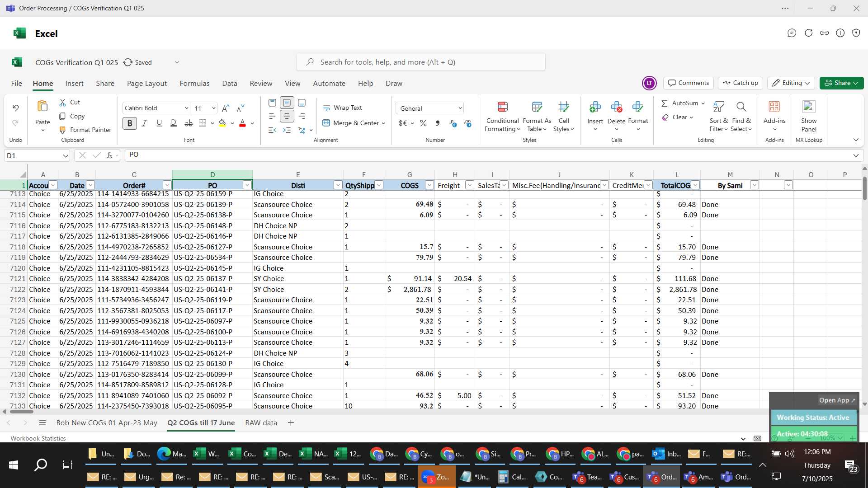Toggle Bold formatting button

(130, 123)
